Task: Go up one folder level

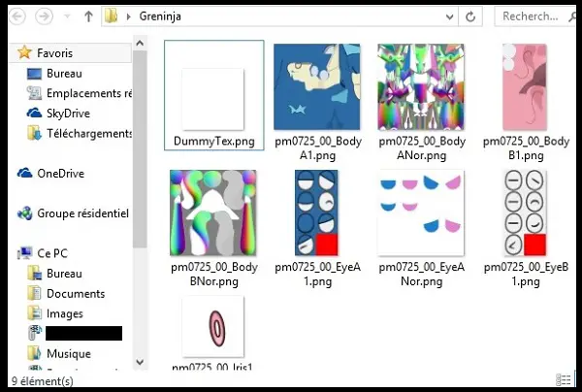Action: pos(88,16)
